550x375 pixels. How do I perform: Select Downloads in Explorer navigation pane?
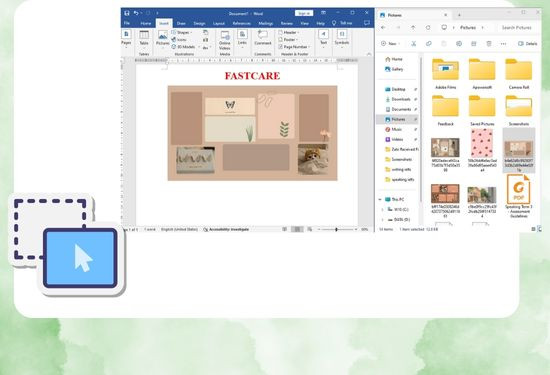pyautogui.click(x=397, y=99)
